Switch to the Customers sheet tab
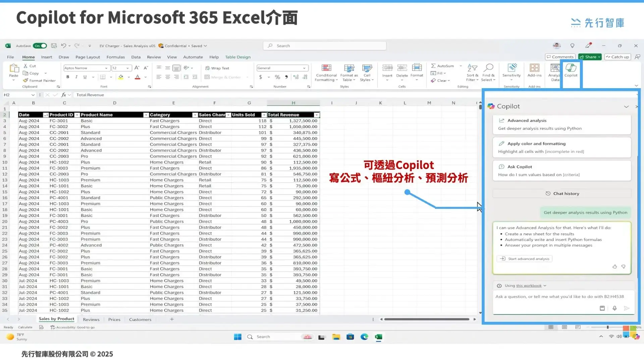This screenshot has height=362, width=644. click(x=140, y=319)
